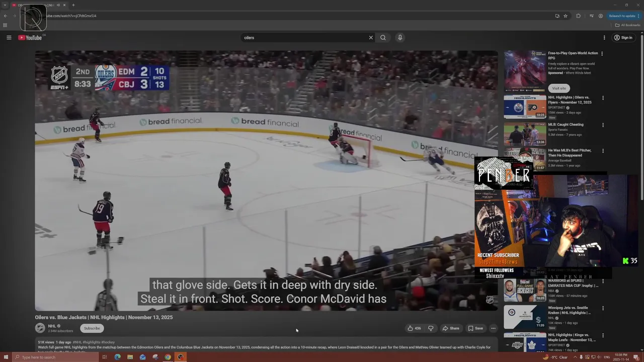The height and width of the screenshot is (362, 644).
Task: Open ad options for Free-to-Play RPG
Action: click(x=602, y=54)
